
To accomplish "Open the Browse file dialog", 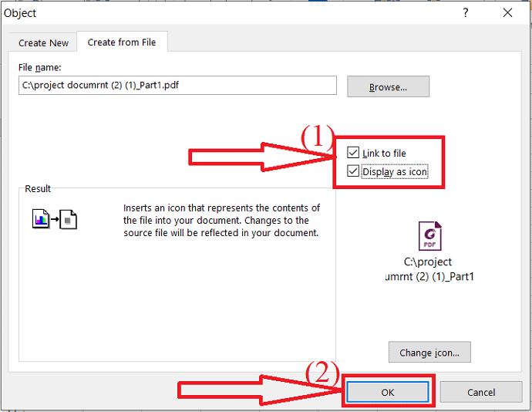I will tap(388, 86).
